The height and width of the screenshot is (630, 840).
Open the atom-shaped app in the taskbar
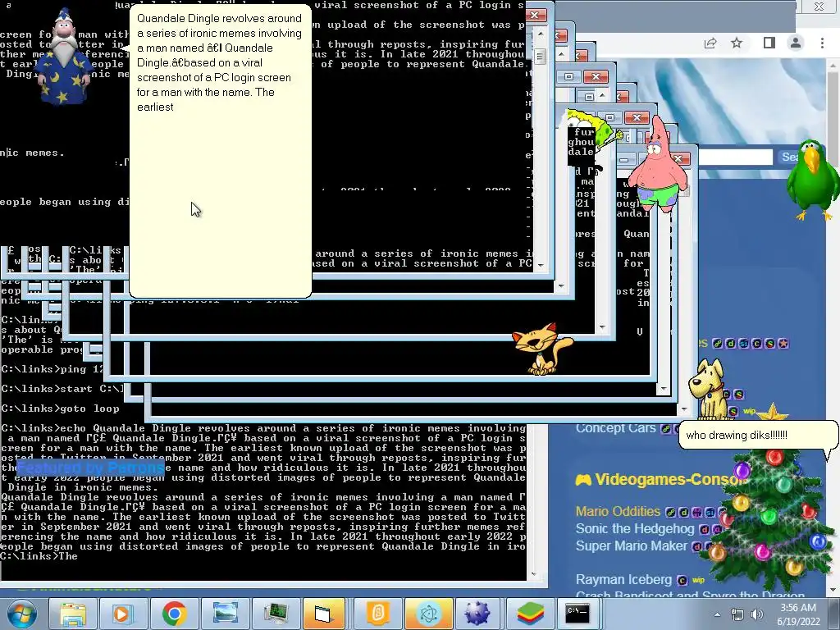(429, 614)
